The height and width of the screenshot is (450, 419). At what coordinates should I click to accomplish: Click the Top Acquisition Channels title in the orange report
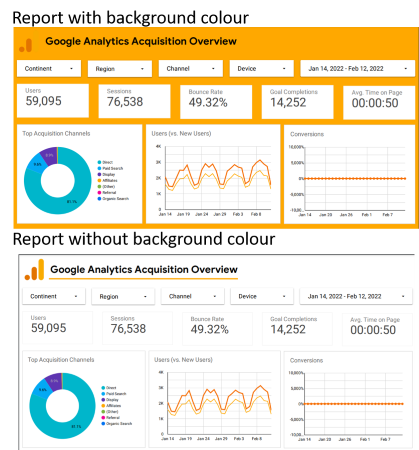(x=56, y=134)
